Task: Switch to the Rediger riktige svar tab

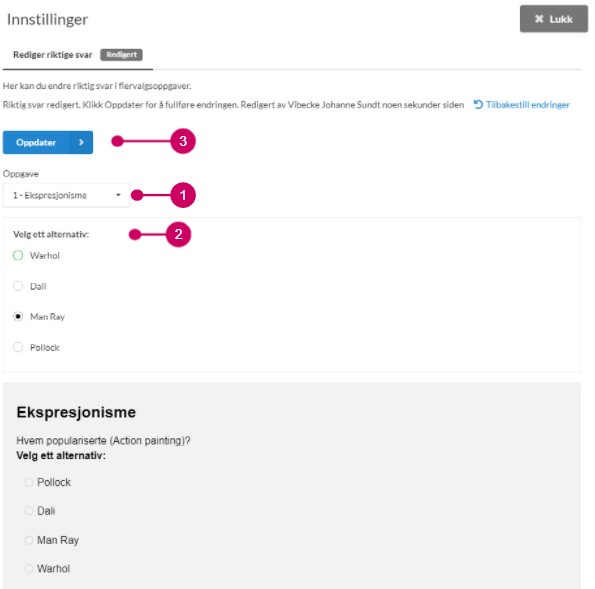Action: click(x=52, y=55)
